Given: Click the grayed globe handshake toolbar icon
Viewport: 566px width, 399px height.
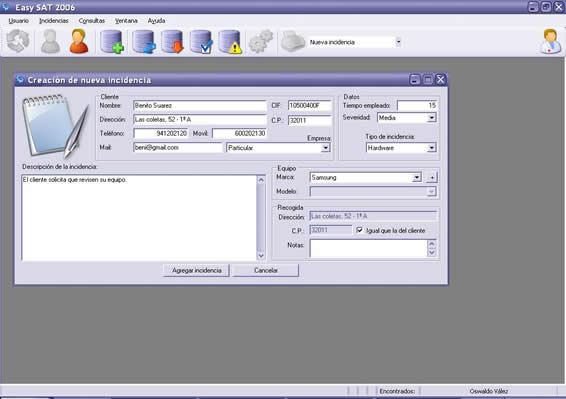Looking at the screenshot, I should (18, 41).
